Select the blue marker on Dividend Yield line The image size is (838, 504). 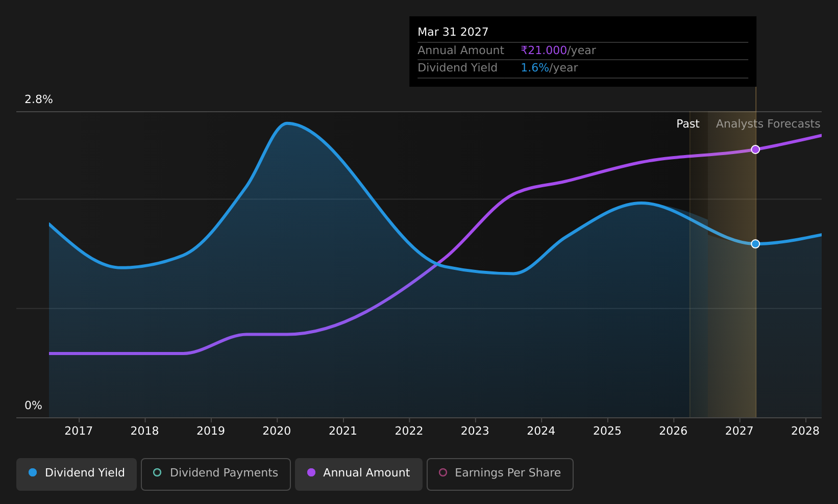755,244
